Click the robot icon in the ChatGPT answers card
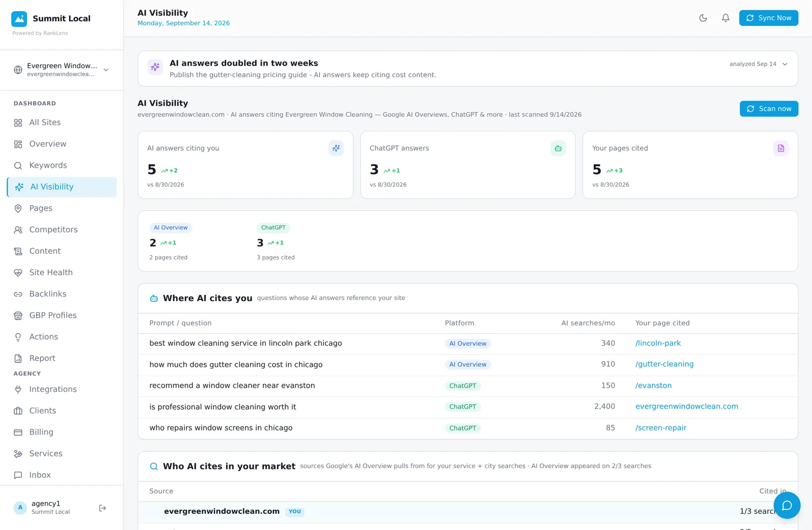Screen dimensions: 812x530 558,148
